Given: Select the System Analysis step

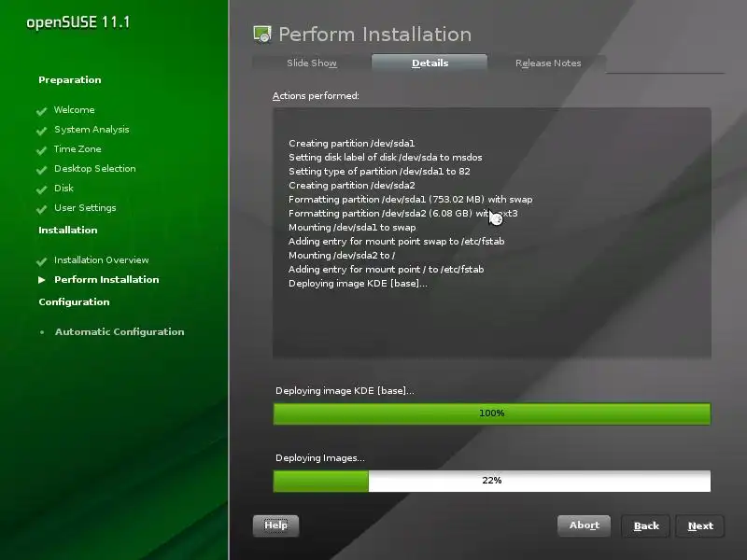Looking at the screenshot, I should tap(92, 130).
